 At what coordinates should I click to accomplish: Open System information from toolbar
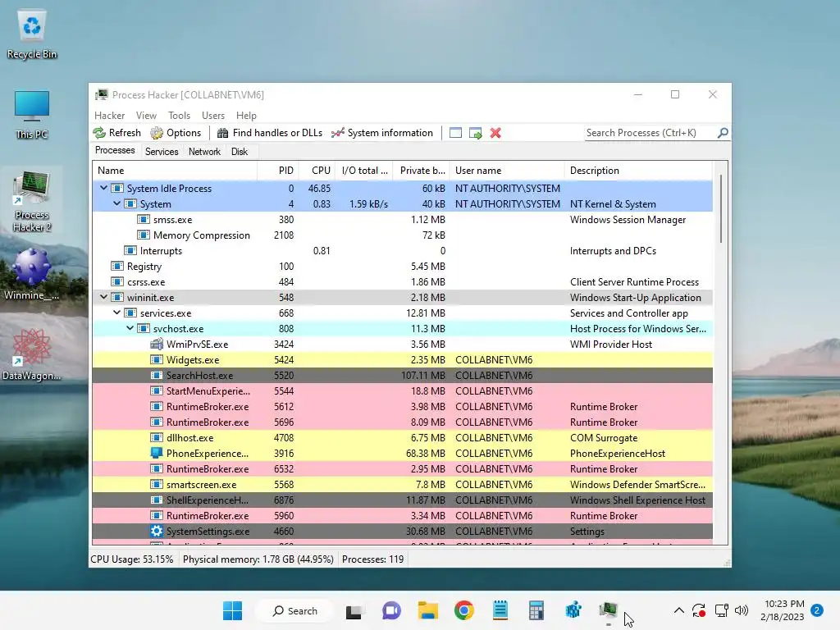(x=382, y=133)
